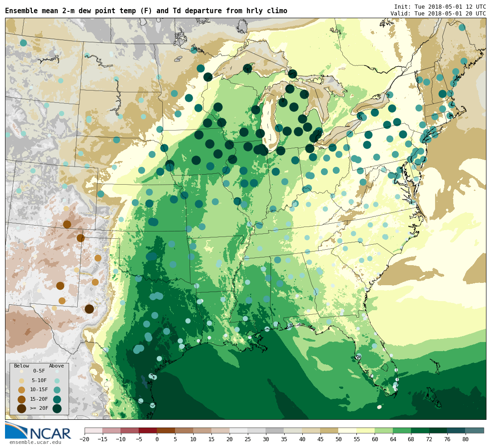Click the 15-20F below brown legend circle

22,399
